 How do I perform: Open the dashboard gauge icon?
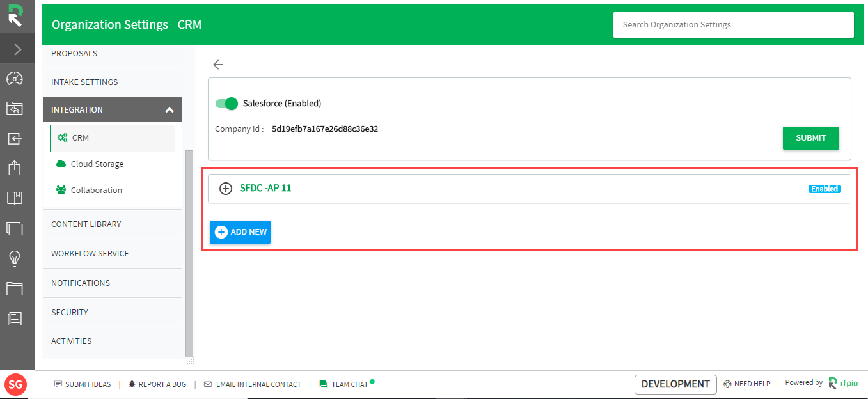tap(15, 79)
